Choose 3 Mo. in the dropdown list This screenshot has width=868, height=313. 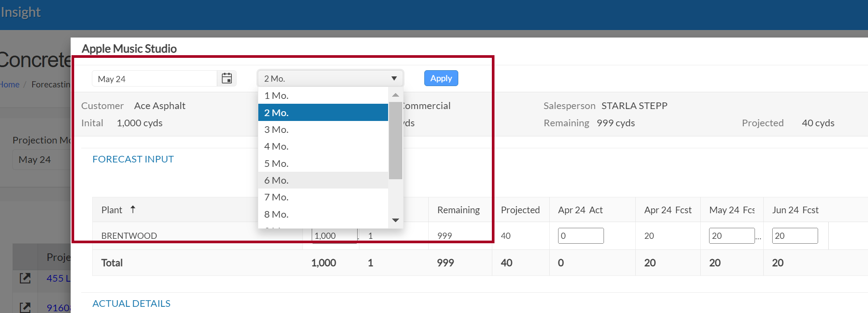(x=323, y=129)
